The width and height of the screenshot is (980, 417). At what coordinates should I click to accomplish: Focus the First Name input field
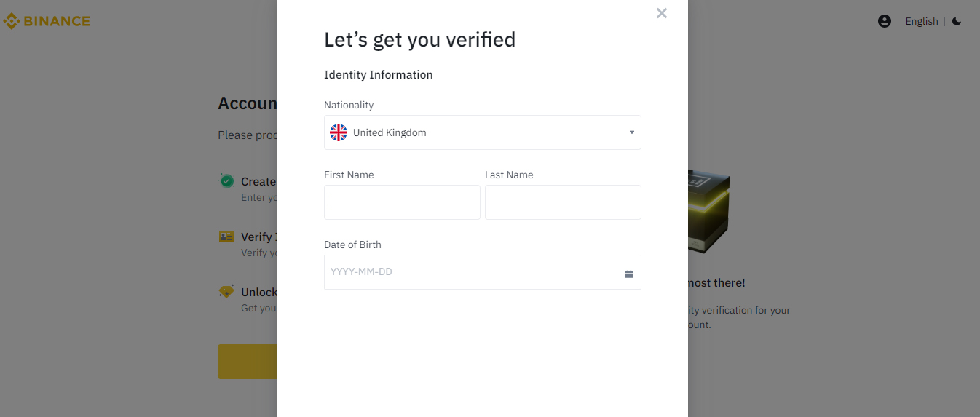(x=402, y=202)
